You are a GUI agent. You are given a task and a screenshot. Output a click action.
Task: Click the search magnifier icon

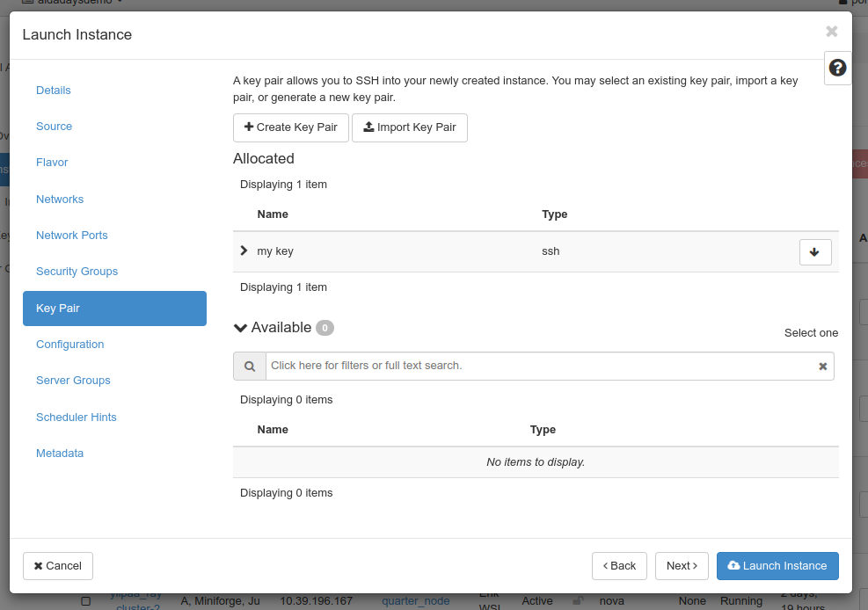(250, 367)
